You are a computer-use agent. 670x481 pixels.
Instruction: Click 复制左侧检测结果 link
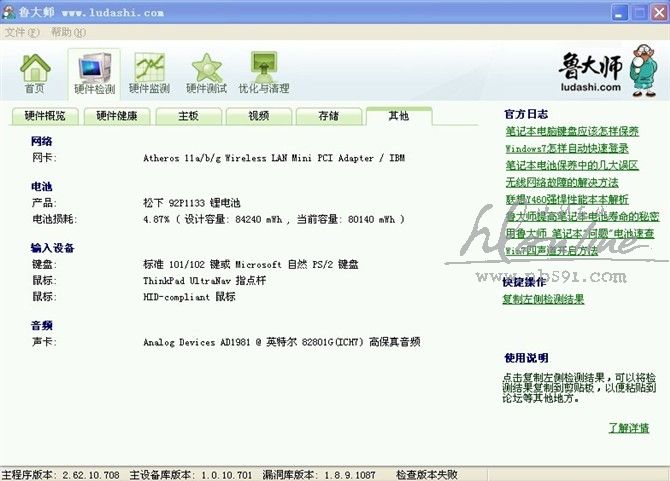click(x=543, y=299)
